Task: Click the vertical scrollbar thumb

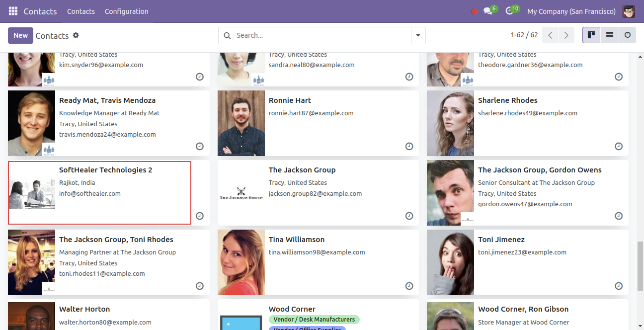Action: (640, 266)
